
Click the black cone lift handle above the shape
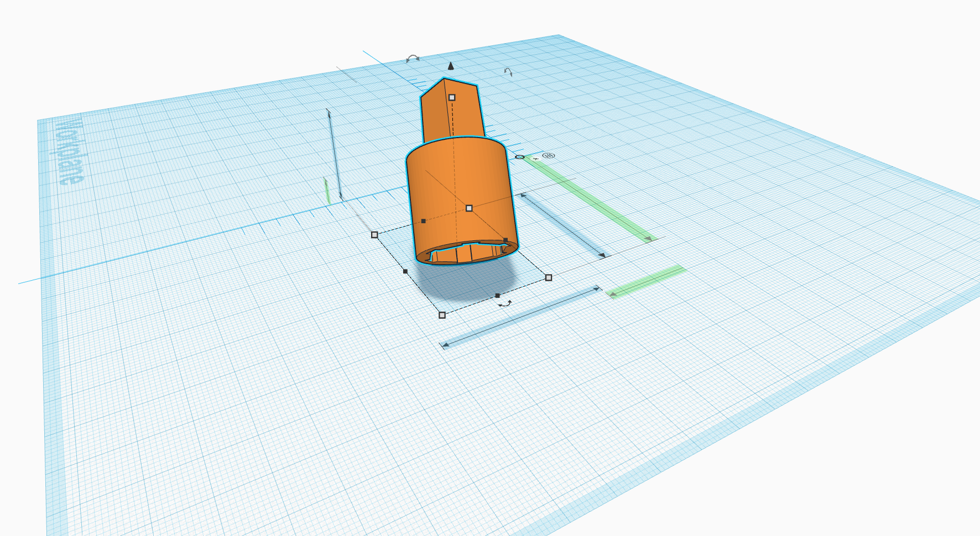451,66
